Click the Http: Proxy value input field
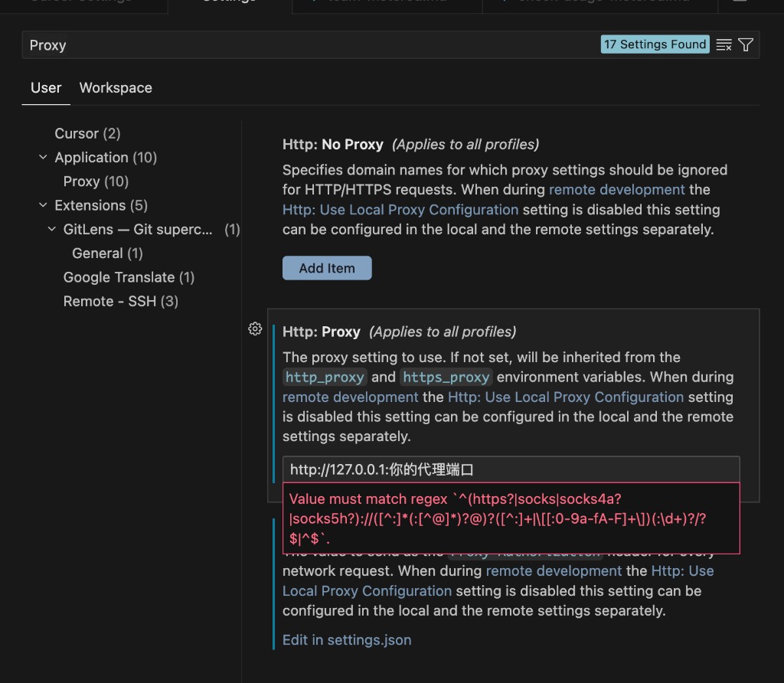784x683 pixels. click(511, 469)
